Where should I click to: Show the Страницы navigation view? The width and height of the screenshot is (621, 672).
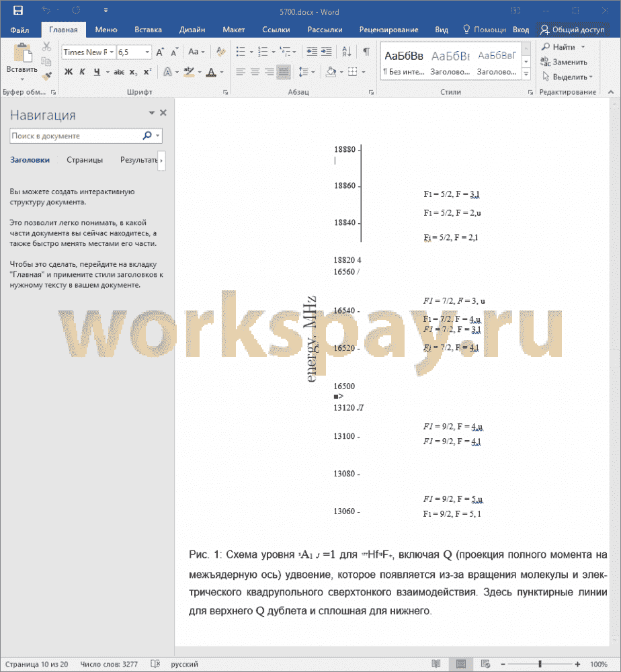(85, 160)
